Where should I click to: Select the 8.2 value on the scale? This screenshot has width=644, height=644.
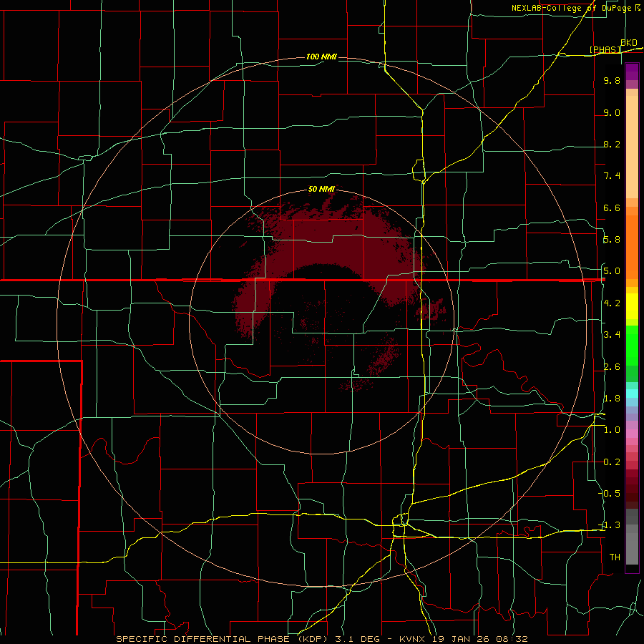pos(612,144)
